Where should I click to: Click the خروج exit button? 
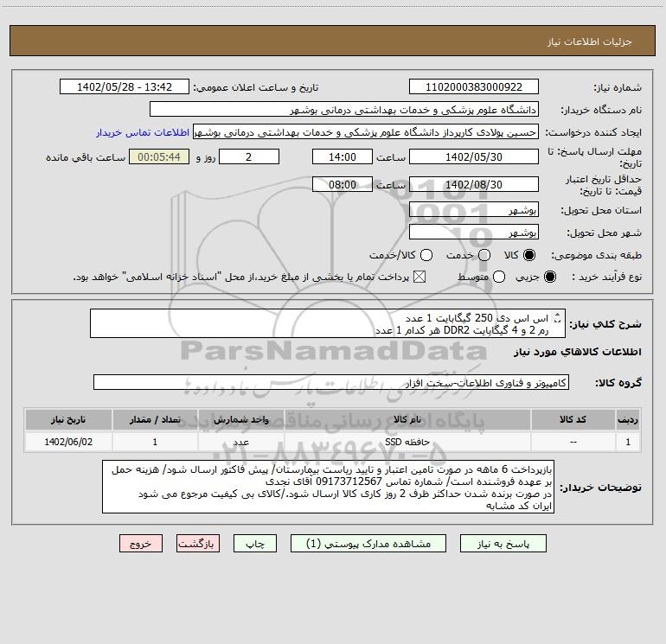141,544
